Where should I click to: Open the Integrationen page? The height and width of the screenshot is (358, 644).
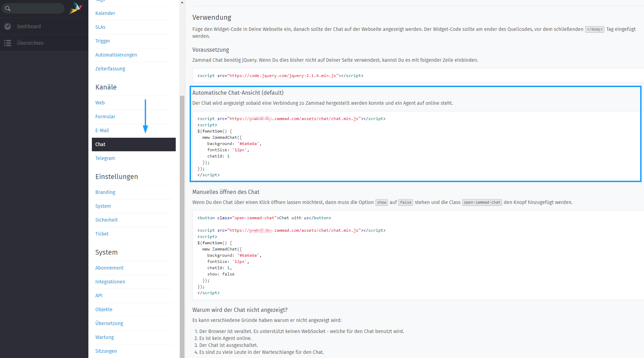point(110,282)
